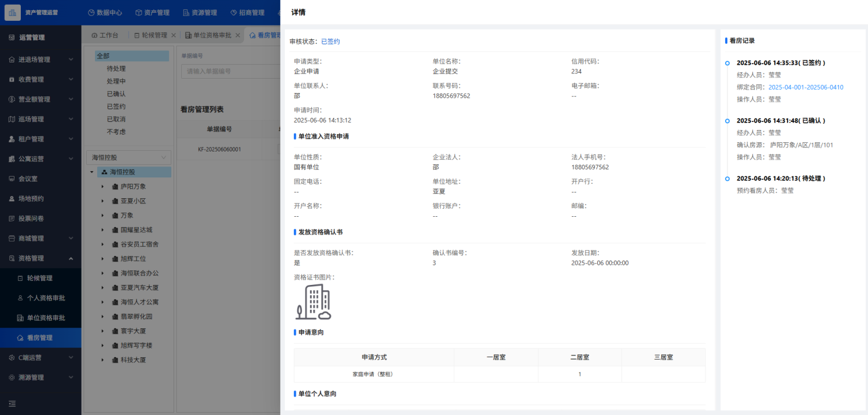The height and width of the screenshot is (415, 868).
Task: Open 招商管理 in the top navigation
Action: (247, 12)
